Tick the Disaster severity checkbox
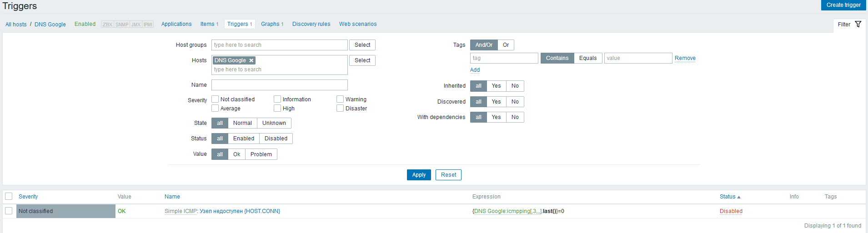This screenshot has height=233, width=868. point(340,108)
